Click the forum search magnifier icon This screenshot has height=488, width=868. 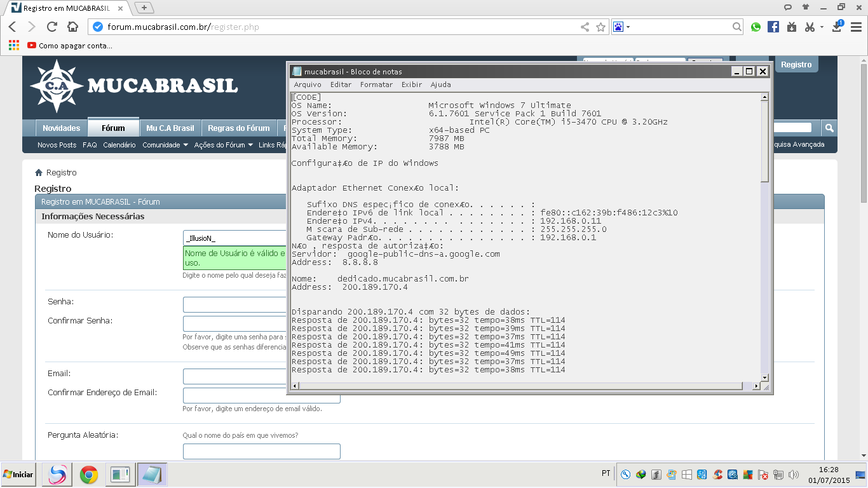tap(829, 128)
